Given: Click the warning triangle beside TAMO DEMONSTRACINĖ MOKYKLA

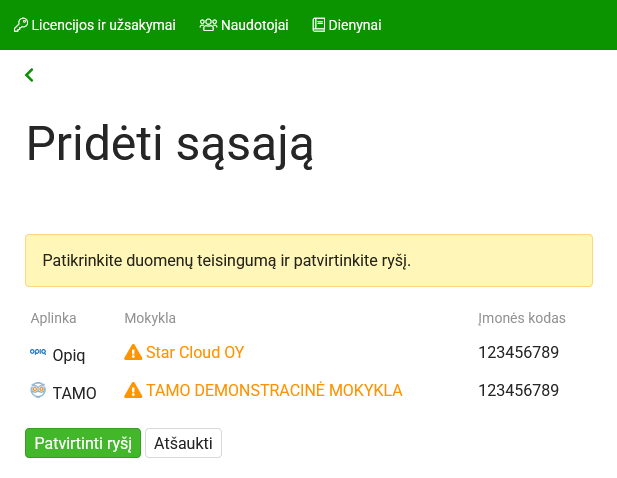Looking at the screenshot, I should pos(133,390).
